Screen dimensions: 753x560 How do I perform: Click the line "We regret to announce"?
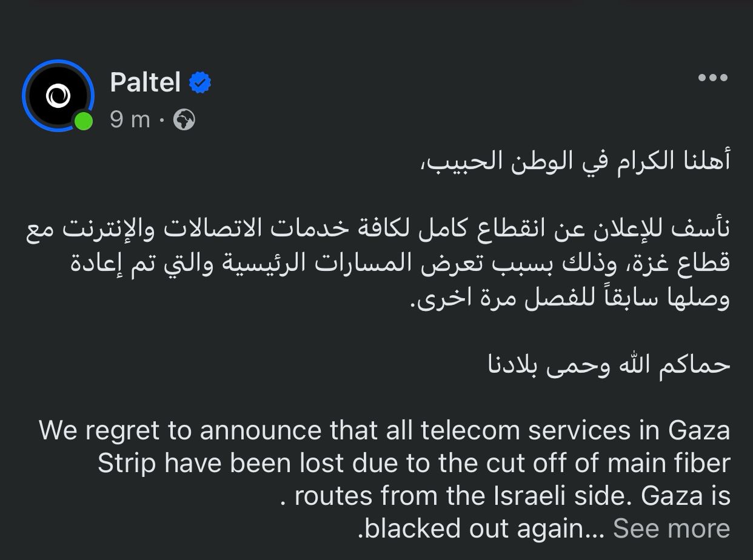tap(384, 430)
